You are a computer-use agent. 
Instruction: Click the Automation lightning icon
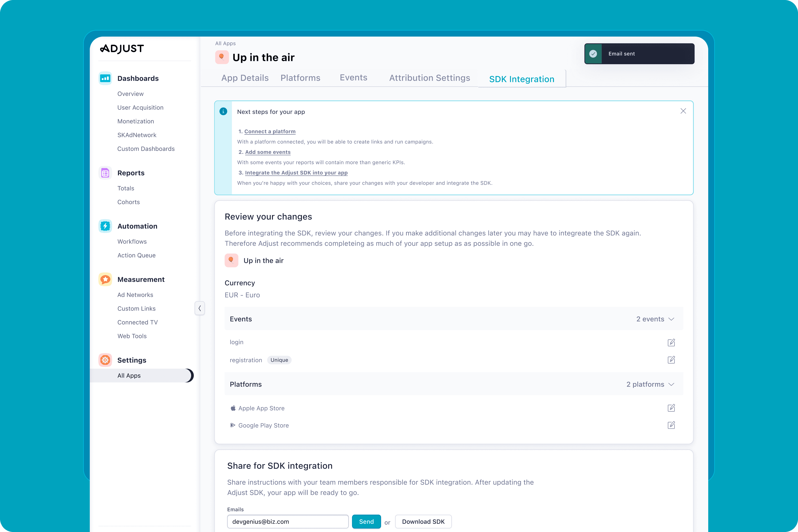pos(105,226)
